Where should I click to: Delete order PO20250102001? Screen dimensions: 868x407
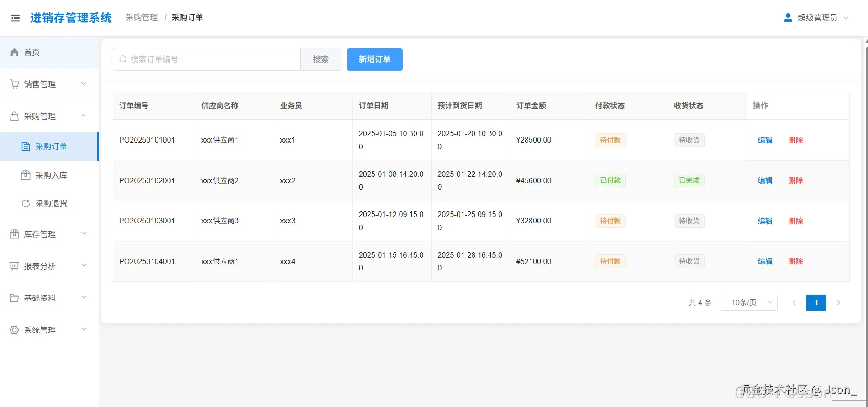[x=795, y=180]
